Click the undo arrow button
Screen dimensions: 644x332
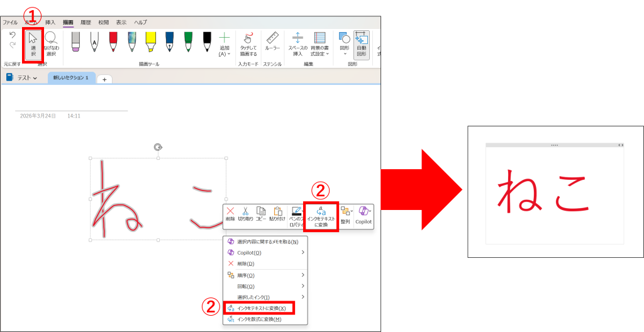(12, 35)
